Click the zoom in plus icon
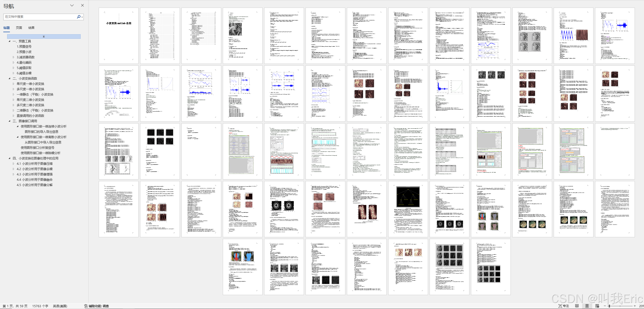Screen dimensions: 644x309 pyautogui.click(x=635, y=306)
